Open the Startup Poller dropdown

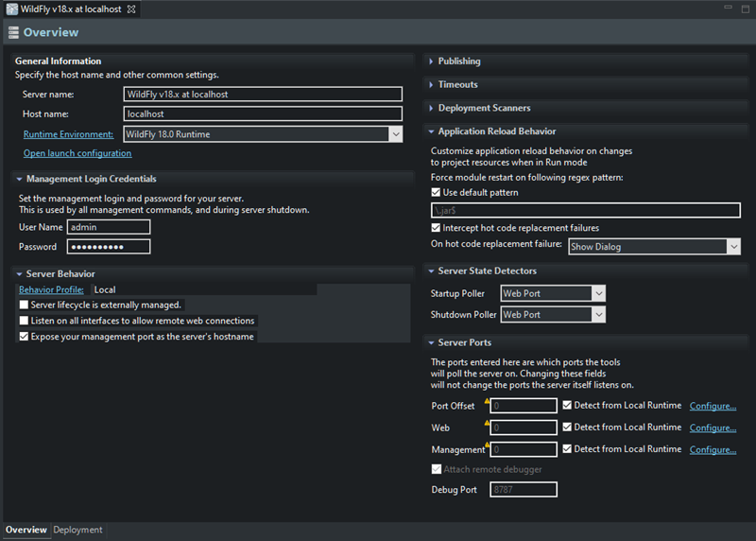pyautogui.click(x=598, y=293)
